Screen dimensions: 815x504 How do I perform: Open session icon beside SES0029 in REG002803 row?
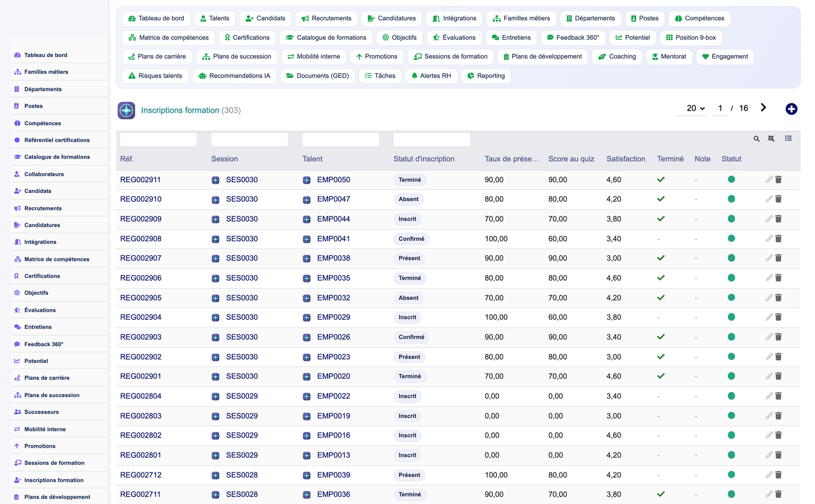(x=215, y=416)
